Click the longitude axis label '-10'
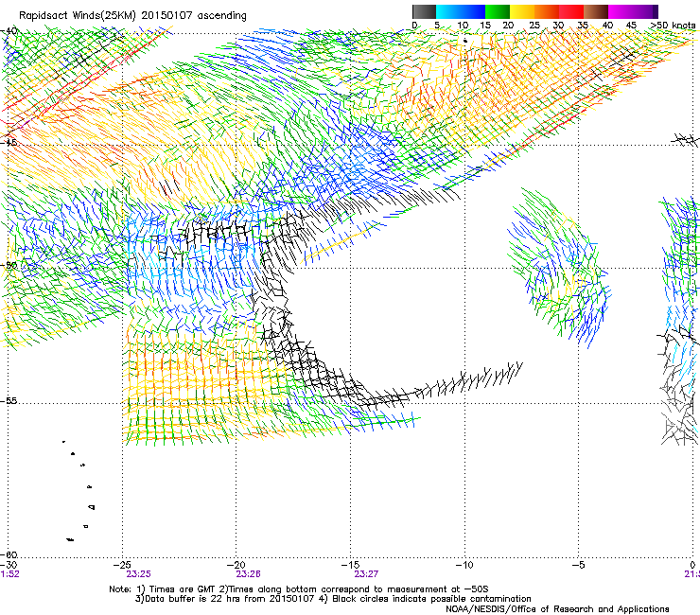 [464, 565]
